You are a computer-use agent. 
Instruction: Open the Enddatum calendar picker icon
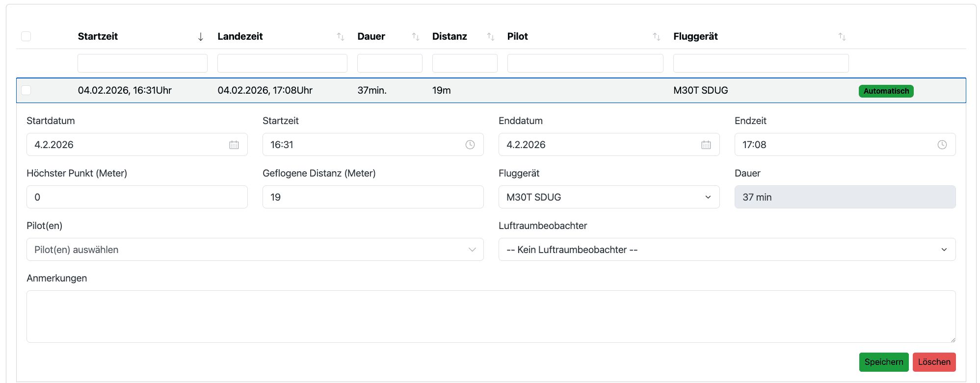(706, 145)
